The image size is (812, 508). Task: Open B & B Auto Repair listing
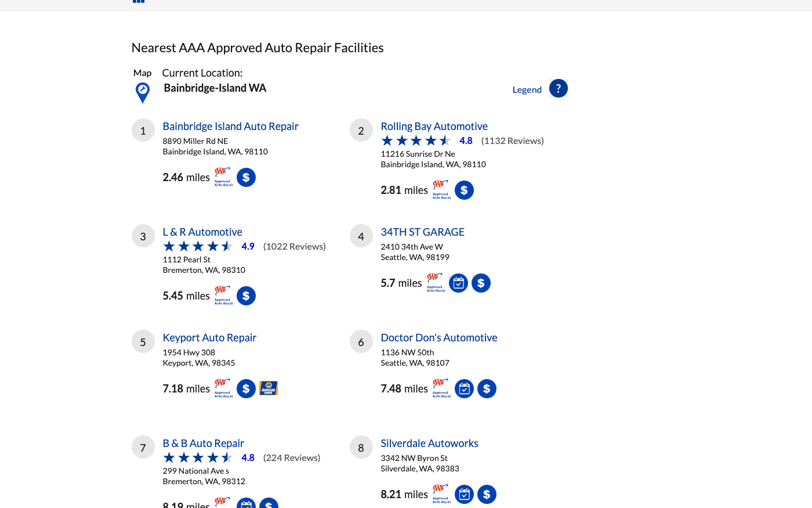(x=203, y=443)
